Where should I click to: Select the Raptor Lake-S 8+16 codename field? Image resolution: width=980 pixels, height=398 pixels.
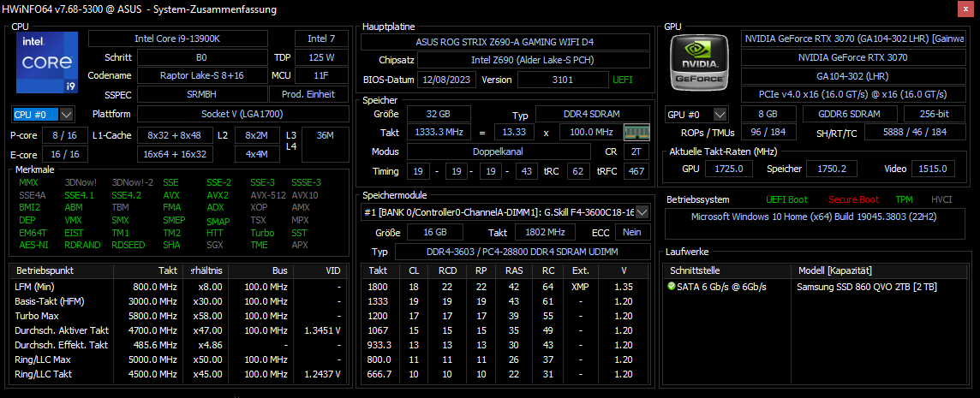(201, 75)
